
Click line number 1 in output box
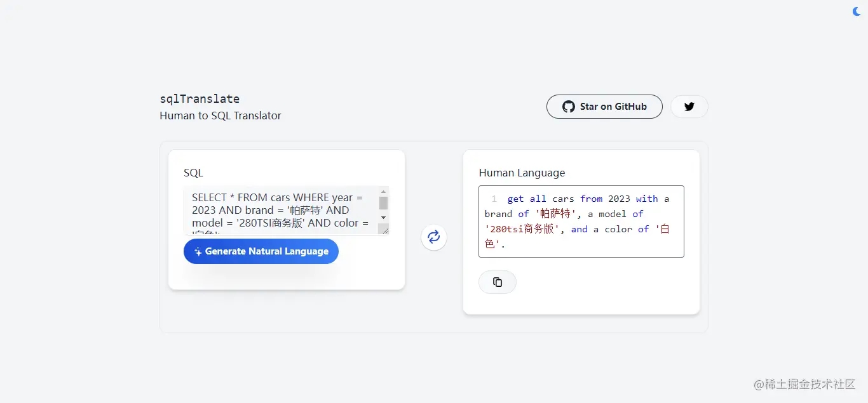click(494, 199)
